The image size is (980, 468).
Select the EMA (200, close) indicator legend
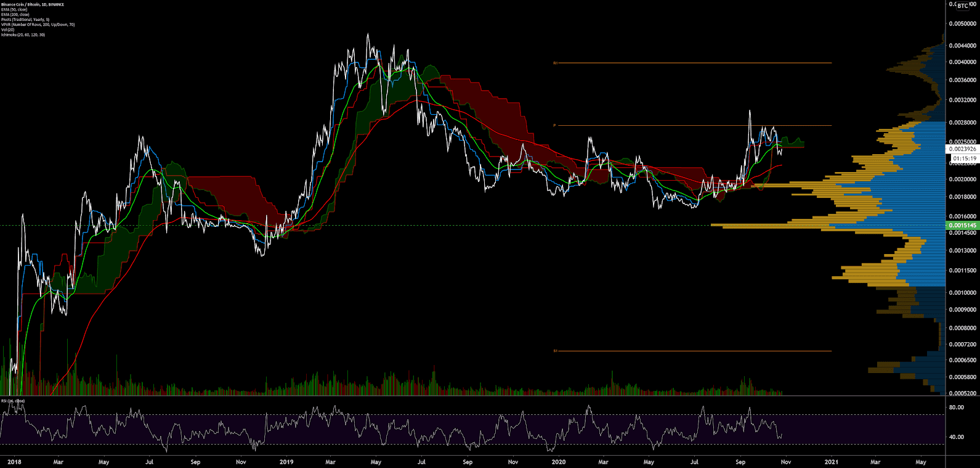[x=15, y=15]
